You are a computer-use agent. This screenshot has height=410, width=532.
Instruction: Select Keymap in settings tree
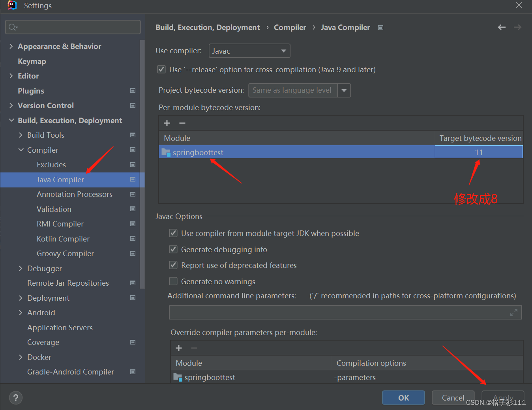point(32,61)
